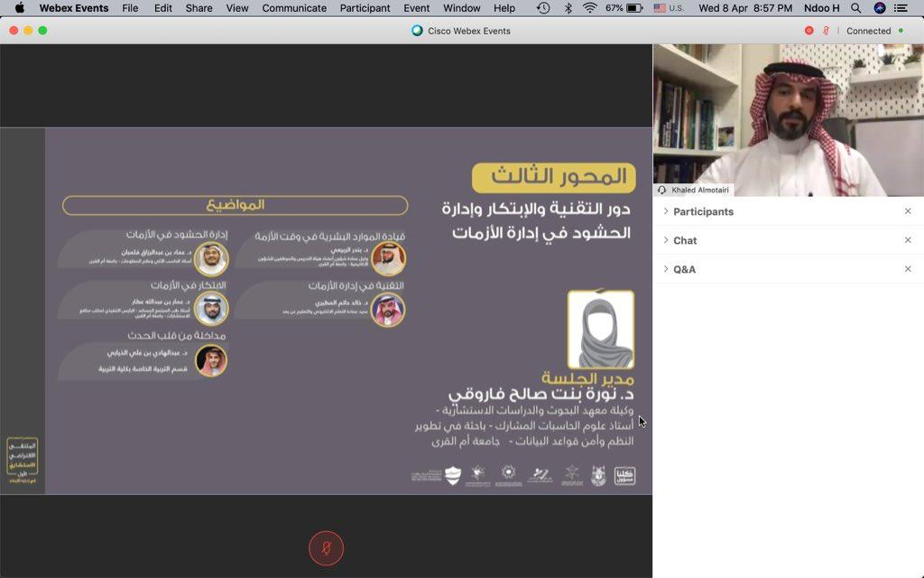
Task: Click the muted microphone indicator in title bar
Action: click(x=827, y=31)
